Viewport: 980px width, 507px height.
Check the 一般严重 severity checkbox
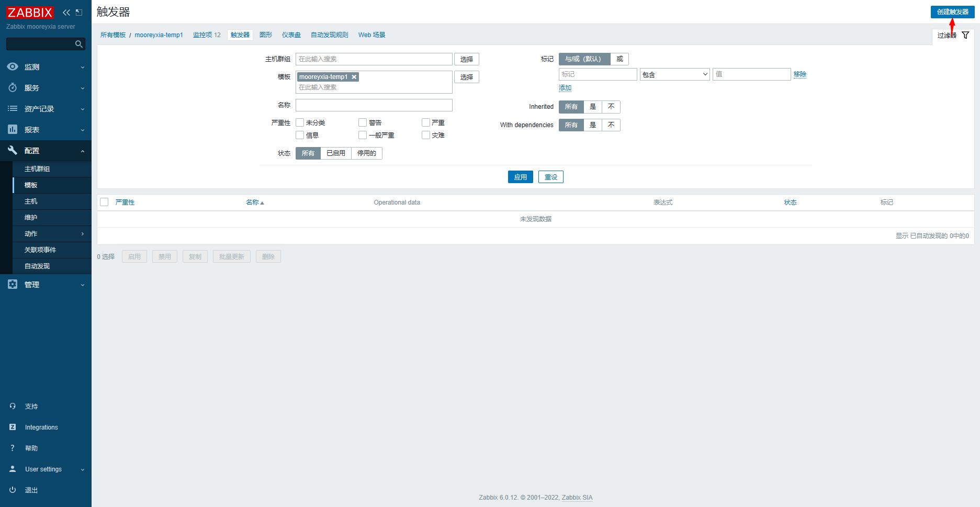tap(363, 135)
